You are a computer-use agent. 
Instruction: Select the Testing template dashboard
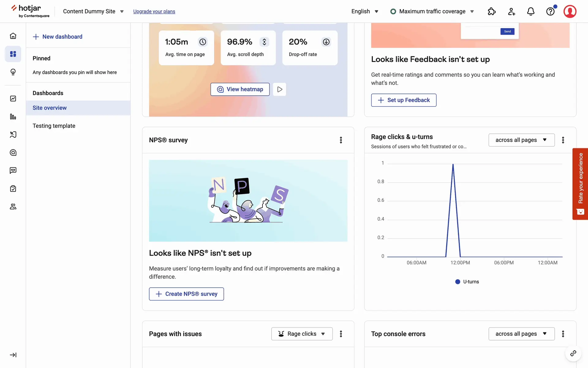tap(54, 126)
